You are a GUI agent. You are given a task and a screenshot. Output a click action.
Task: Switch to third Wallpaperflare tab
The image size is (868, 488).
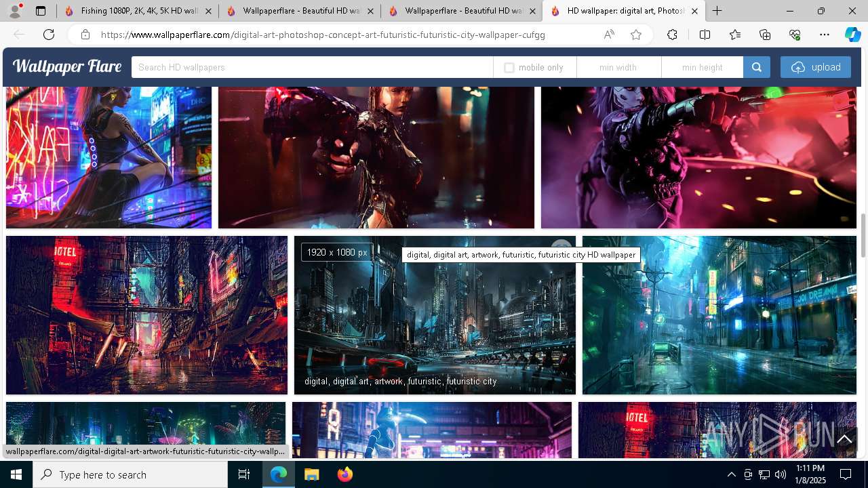point(461,11)
